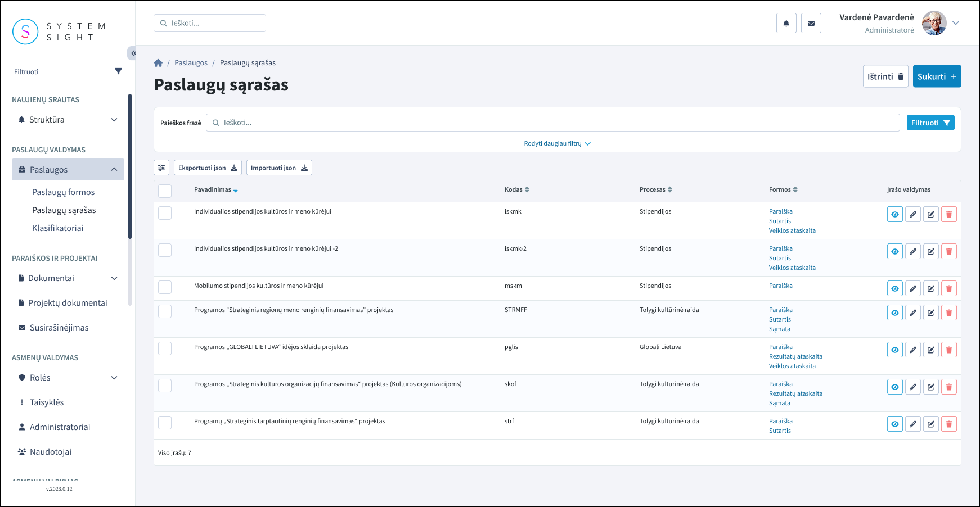Go to Susirašinėjimas in sidebar
The width and height of the screenshot is (980, 507).
click(59, 328)
